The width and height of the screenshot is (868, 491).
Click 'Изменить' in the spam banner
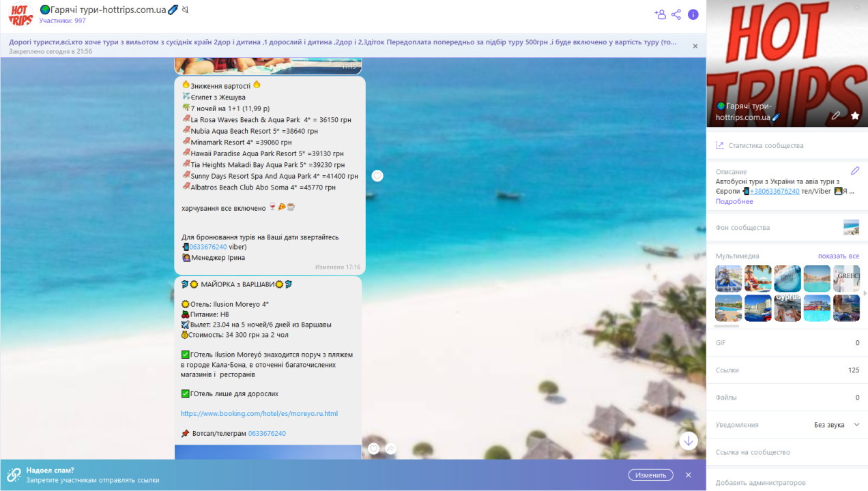point(651,475)
